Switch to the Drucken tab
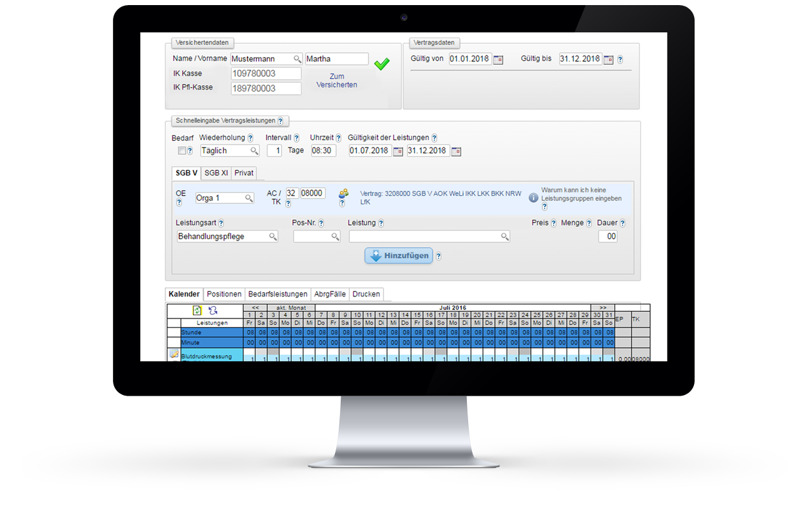 366,294
